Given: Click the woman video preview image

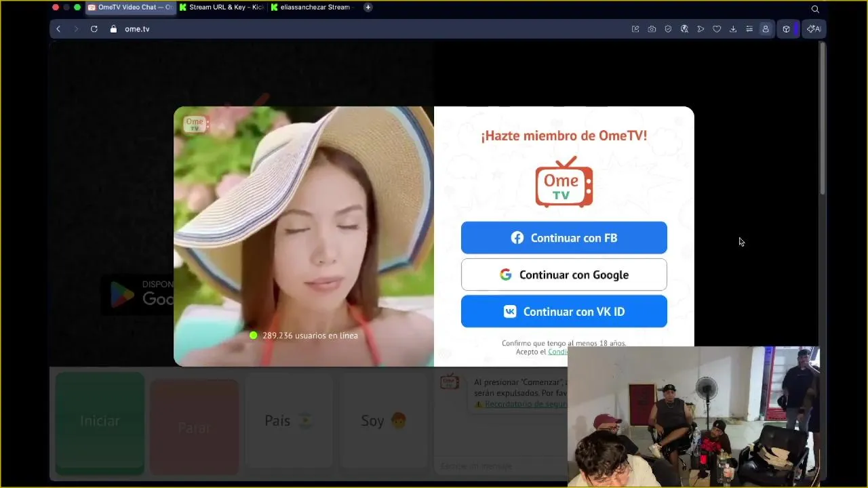Looking at the screenshot, I should point(304,237).
